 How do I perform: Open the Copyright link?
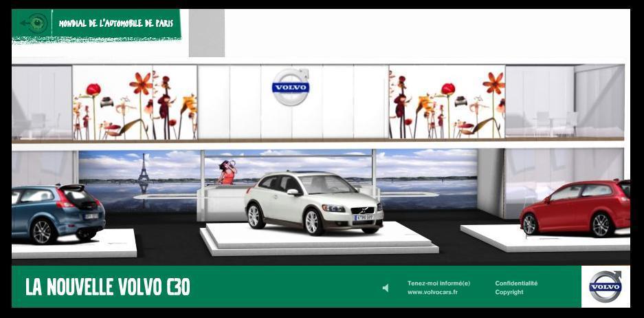coord(509,292)
